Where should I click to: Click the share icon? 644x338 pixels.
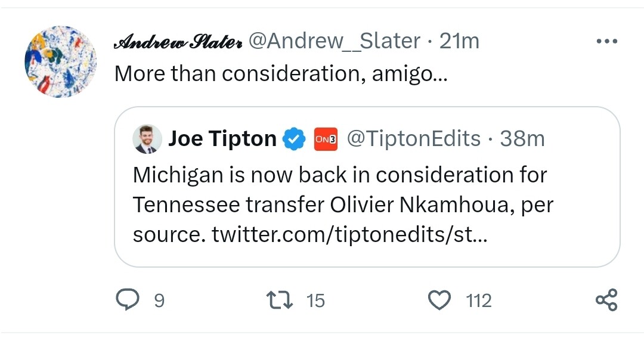(607, 300)
